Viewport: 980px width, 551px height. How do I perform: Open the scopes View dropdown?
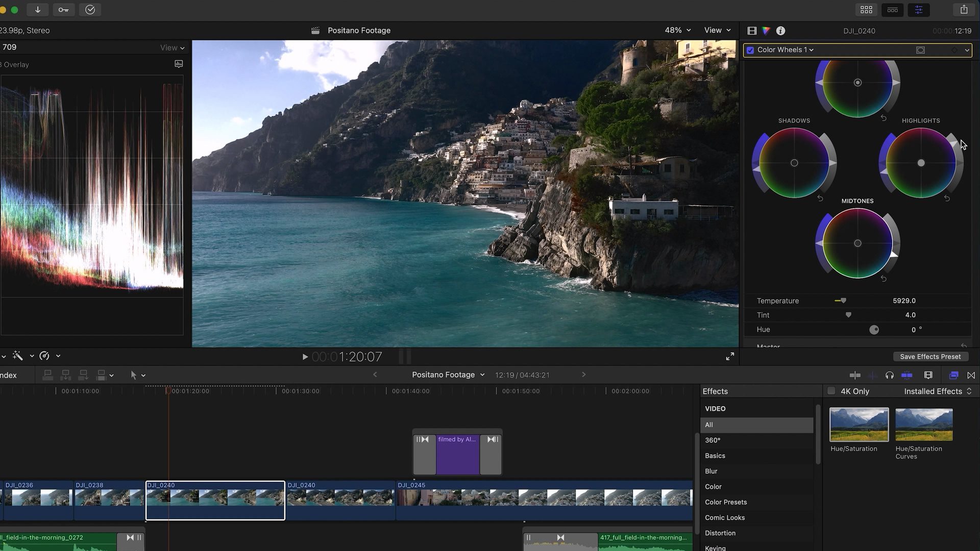[x=172, y=47]
